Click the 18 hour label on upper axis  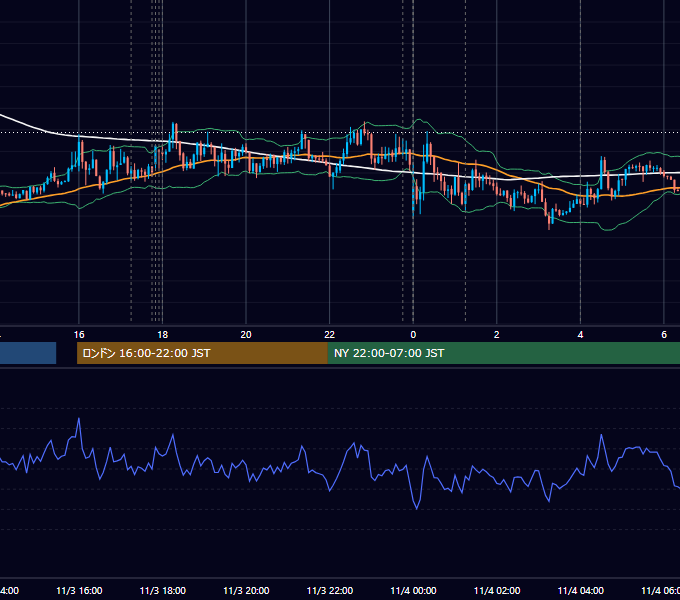(x=163, y=335)
